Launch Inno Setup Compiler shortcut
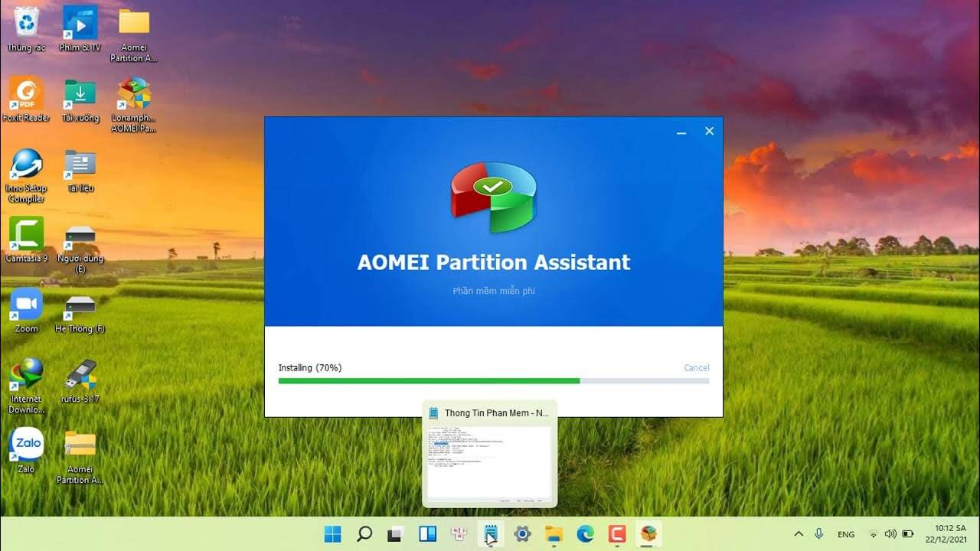This screenshot has height=551, width=980. (x=26, y=175)
